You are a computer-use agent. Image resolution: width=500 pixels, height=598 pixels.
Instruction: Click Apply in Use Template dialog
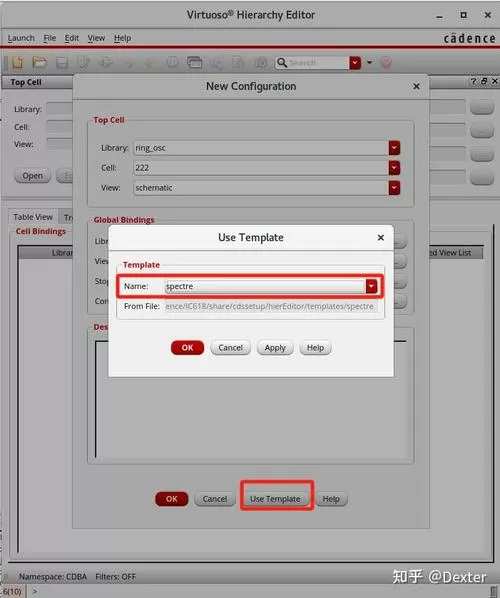(275, 348)
